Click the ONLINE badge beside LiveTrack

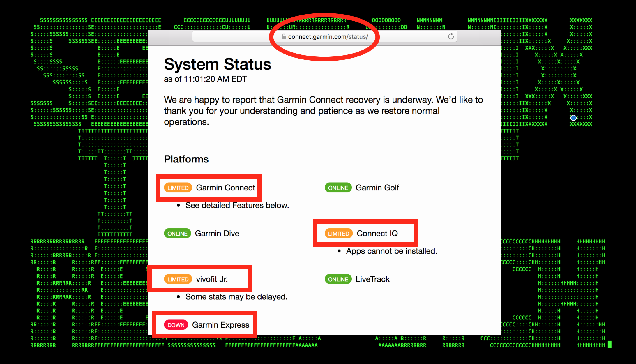pyautogui.click(x=338, y=279)
